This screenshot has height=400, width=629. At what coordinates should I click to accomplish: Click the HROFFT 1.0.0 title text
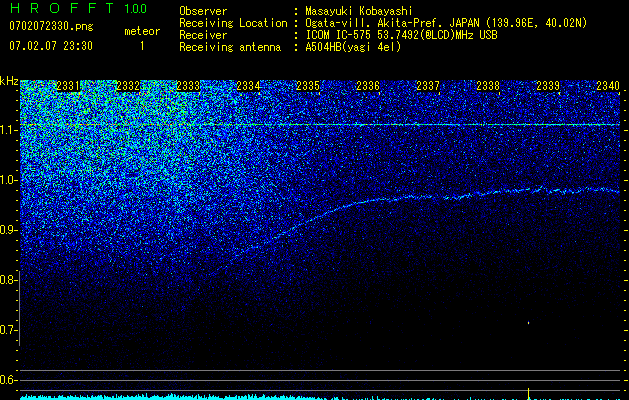[x=78, y=8]
